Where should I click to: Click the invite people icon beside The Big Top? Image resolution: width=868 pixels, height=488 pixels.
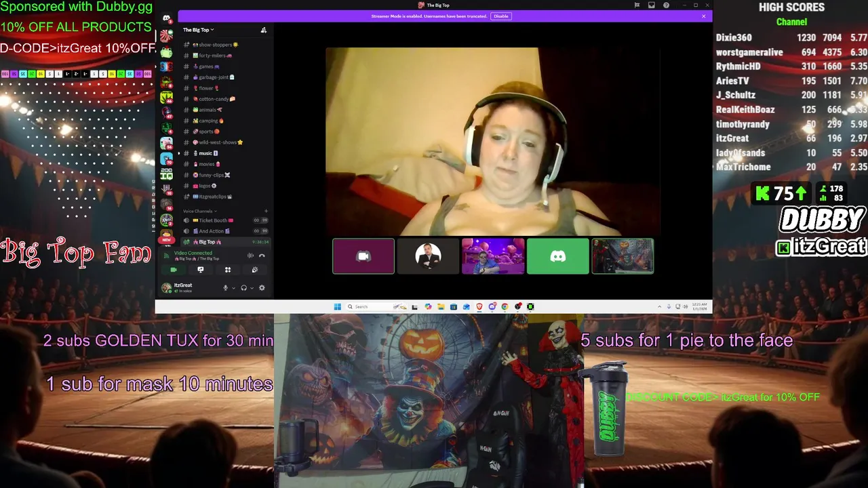(264, 30)
